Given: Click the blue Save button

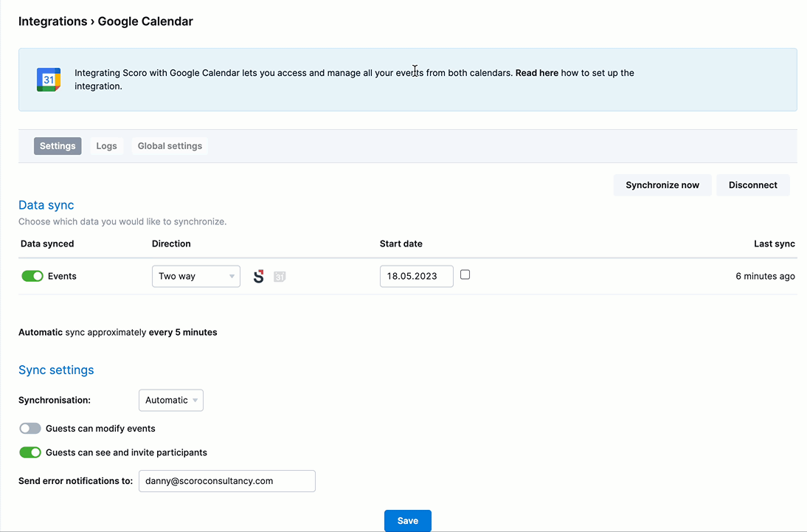Looking at the screenshot, I should point(408,521).
